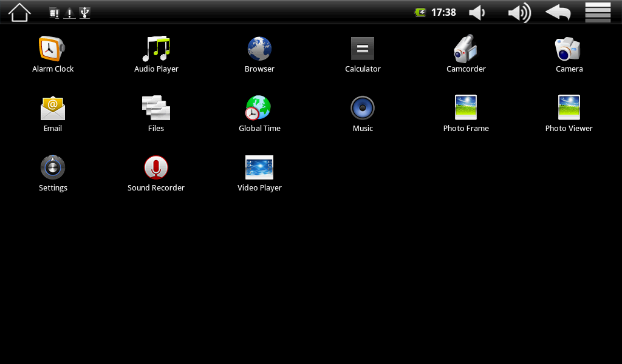Tap the USB connection notification icon
This screenshot has height=364, width=622.
84,13
